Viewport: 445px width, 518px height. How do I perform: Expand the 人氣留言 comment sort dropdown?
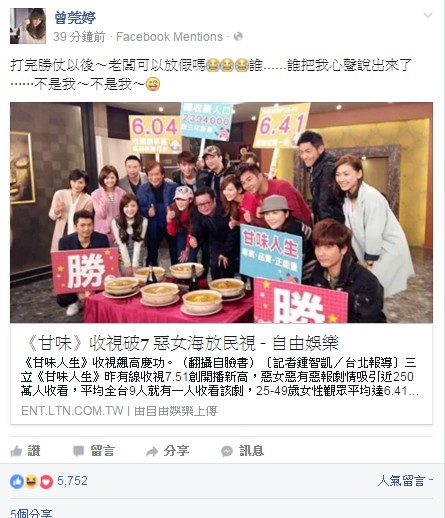click(x=405, y=481)
